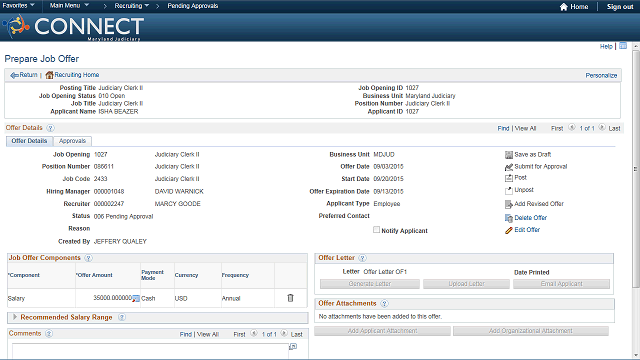This screenshot has height=360, width=640.
Task: Click the Personalize link
Action: (x=601, y=76)
